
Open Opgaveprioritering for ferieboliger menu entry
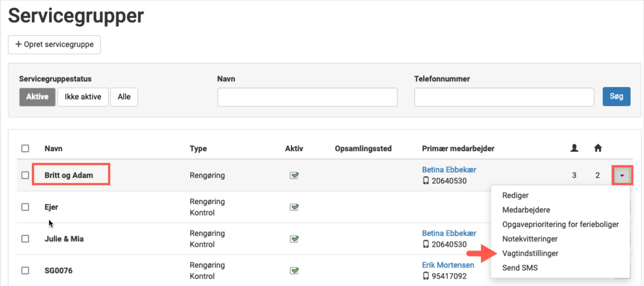click(560, 224)
